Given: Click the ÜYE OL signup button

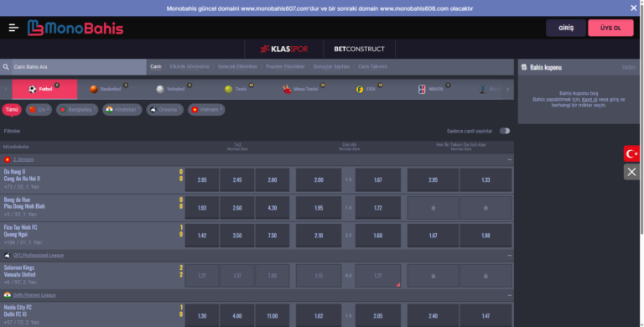Looking at the screenshot, I should (610, 28).
